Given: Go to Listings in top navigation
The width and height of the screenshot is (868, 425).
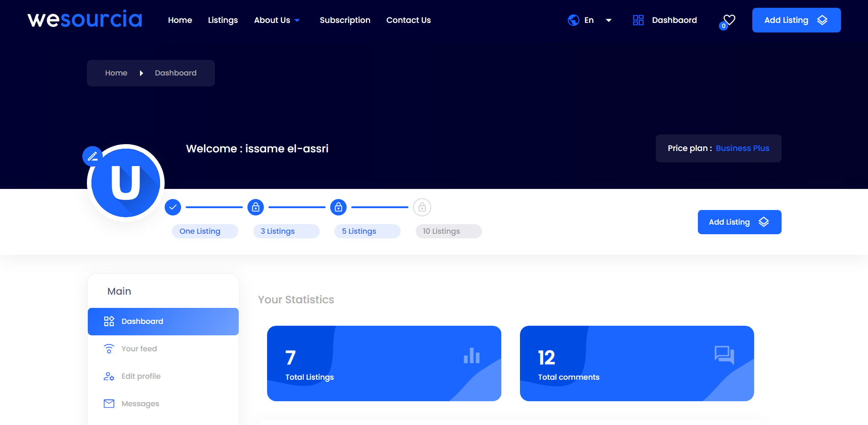Looking at the screenshot, I should coord(223,20).
